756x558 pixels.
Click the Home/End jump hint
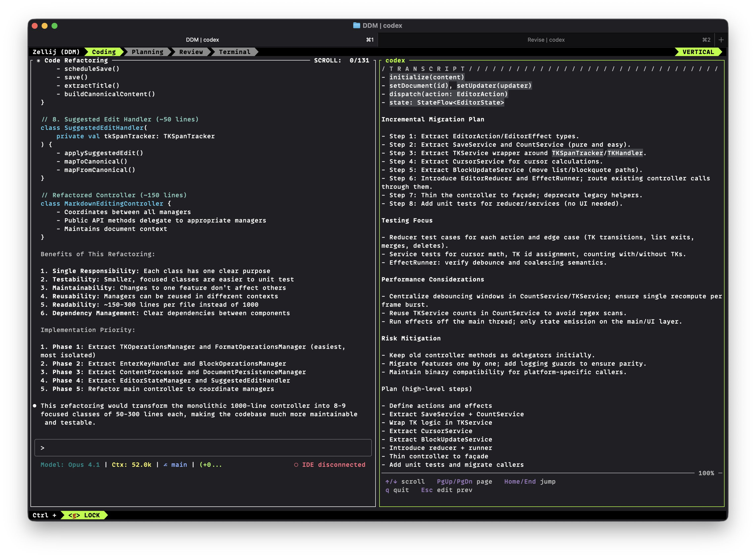point(530,482)
